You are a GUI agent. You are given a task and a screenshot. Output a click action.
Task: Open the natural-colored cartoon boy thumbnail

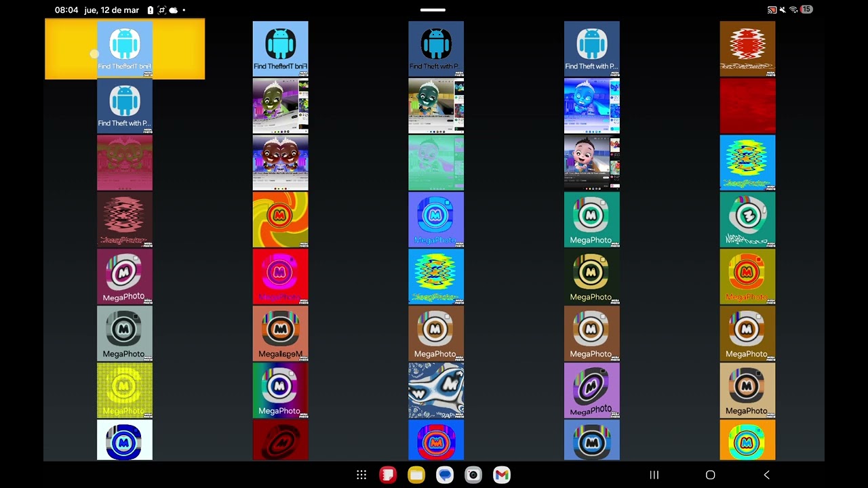(591, 163)
